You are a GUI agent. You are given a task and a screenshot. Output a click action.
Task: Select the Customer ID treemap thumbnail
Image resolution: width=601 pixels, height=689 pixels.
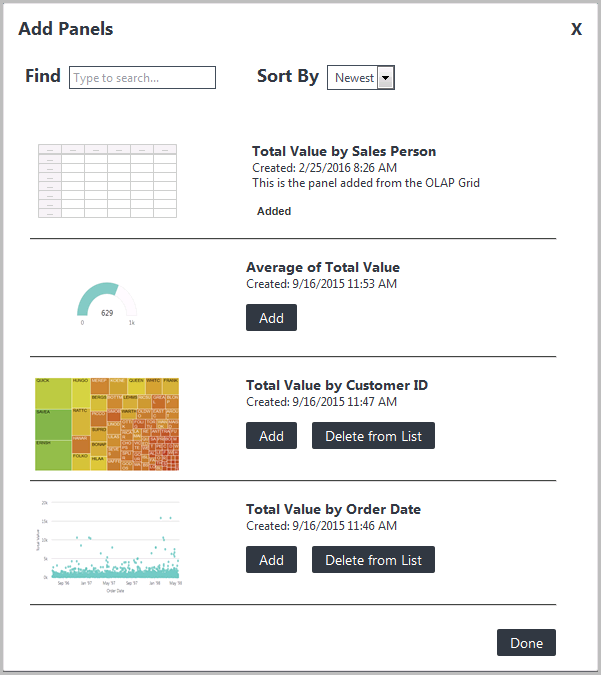coord(107,424)
